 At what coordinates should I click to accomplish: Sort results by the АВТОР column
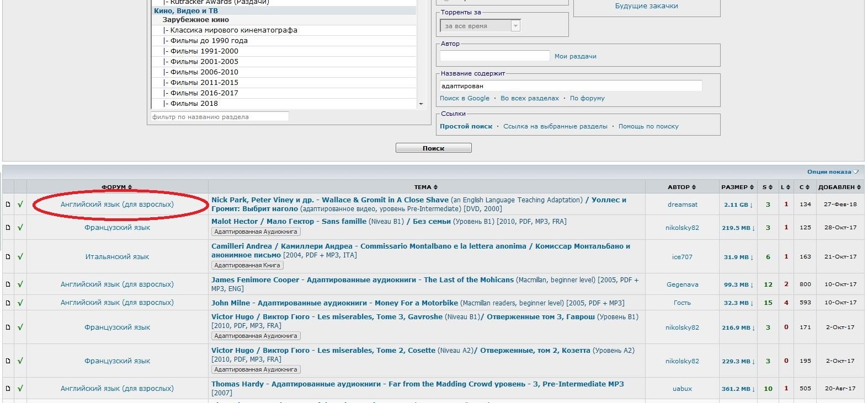pyautogui.click(x=681, y=187)
